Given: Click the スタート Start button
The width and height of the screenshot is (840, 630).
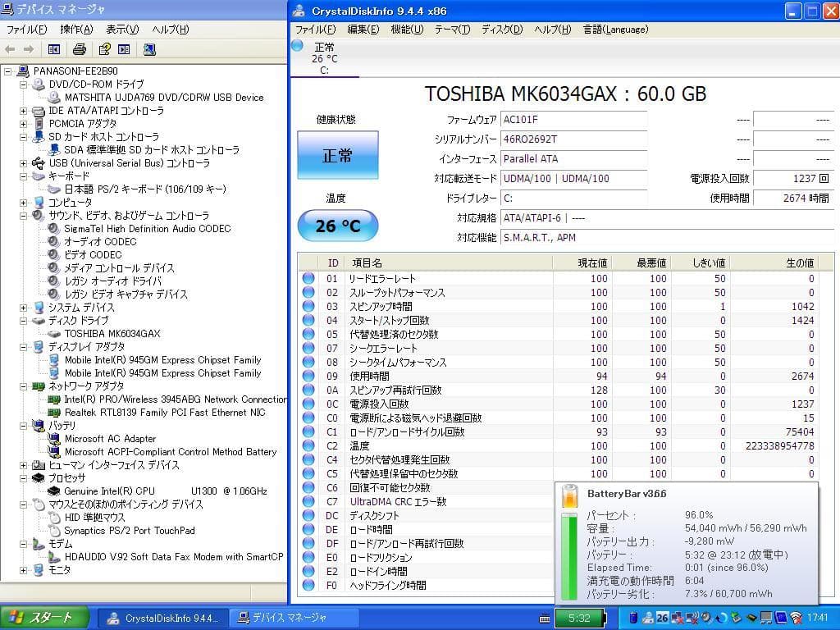Looking at the screenshot, I should (44, 618).
